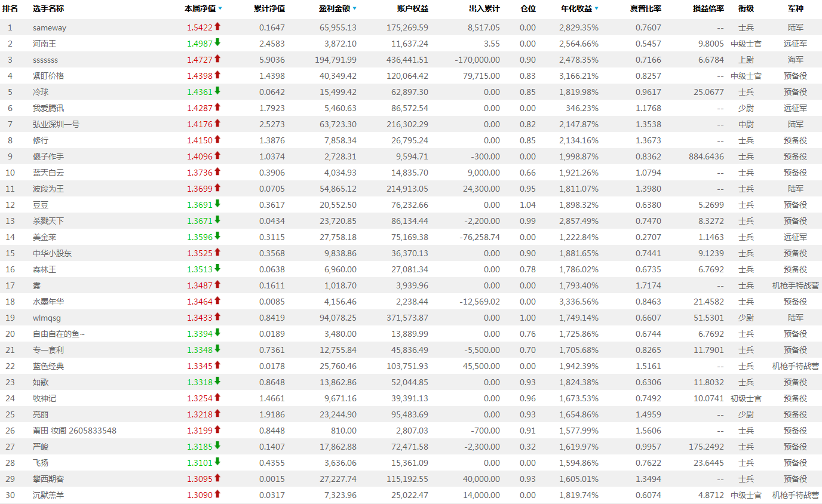Viewport: 822px width, 504px height.
Task: Click the 累计净值 column header
Action: click(x=269, y=9)
